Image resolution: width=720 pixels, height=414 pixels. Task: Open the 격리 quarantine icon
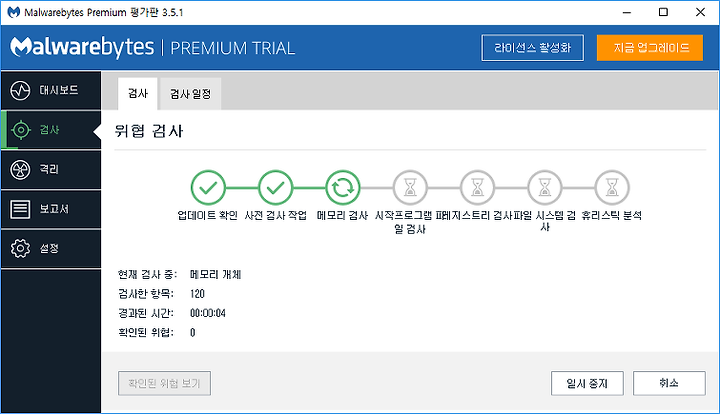point(20,170)
